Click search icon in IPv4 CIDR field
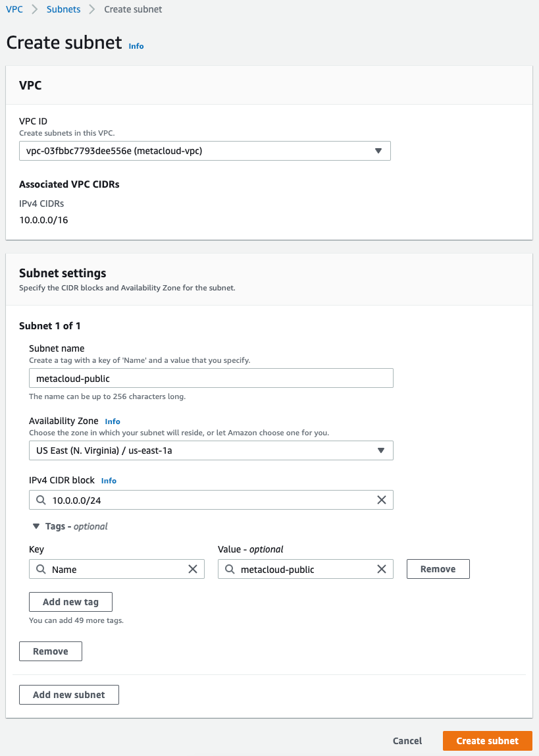 [x=41, y=500]
